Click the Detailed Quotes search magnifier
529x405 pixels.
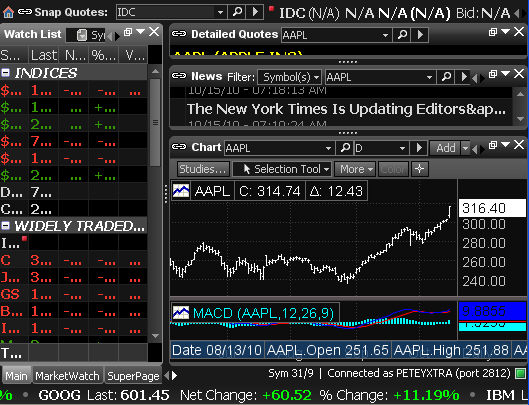click(402, 35)
